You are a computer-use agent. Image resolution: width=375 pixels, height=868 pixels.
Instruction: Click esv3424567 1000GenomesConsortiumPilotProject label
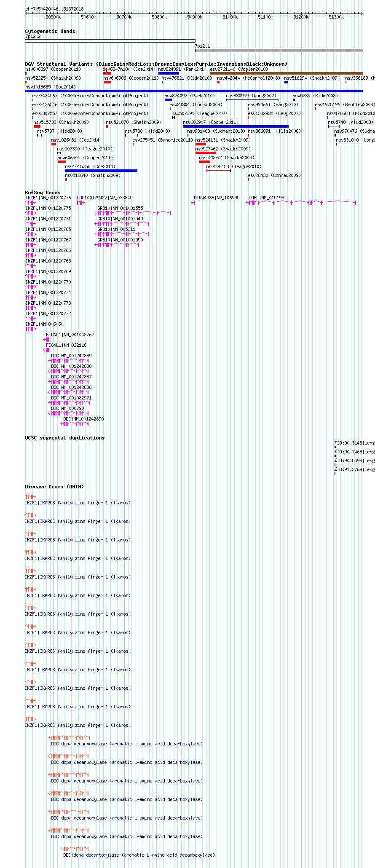pyautogui.click(x=90, y=96)
